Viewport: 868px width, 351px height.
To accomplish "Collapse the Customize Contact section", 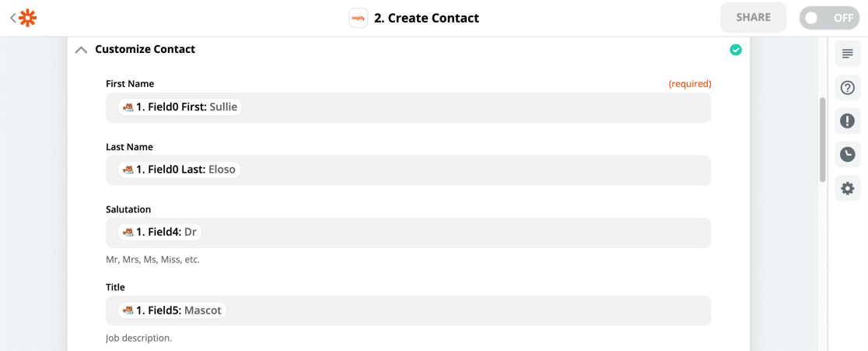I will coord(81,50).
